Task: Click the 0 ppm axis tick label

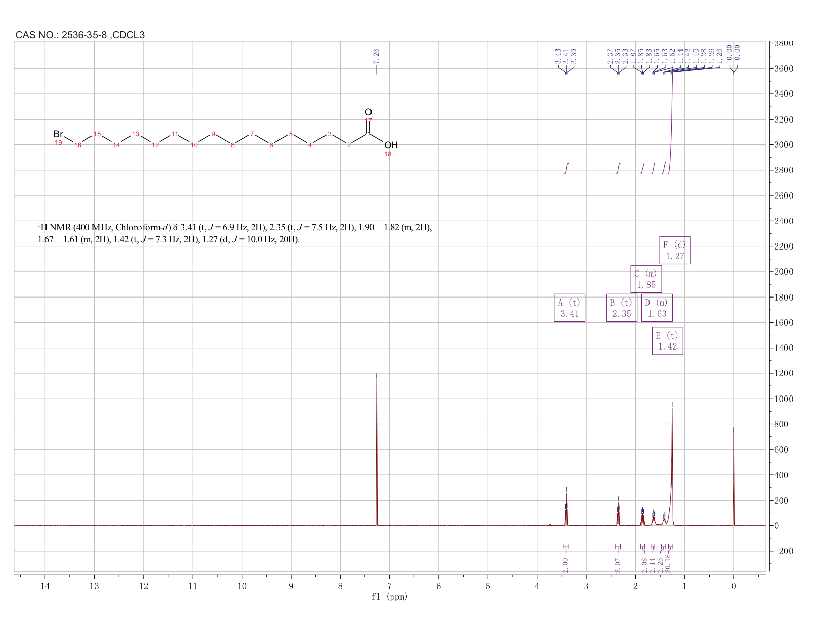Action: click(734, 586)
